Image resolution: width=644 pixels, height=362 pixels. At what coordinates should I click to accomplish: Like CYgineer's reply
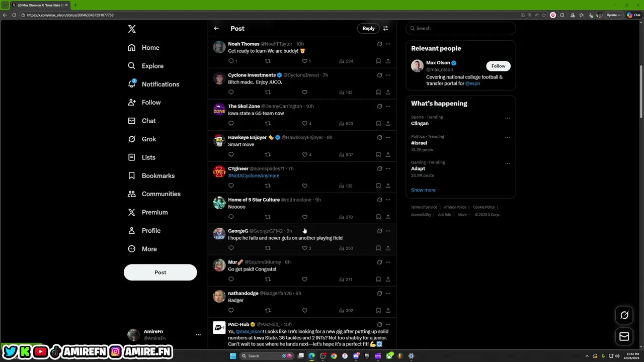[x=304, y=186]
